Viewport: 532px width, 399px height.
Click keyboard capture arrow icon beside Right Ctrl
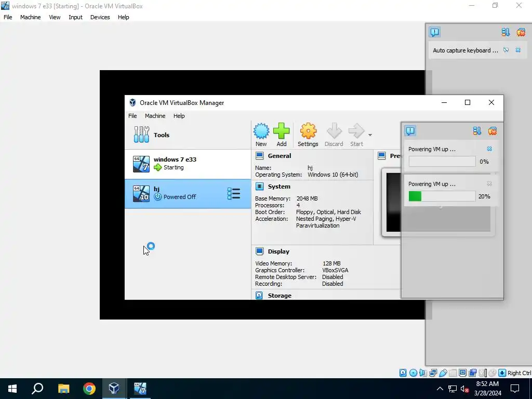(x=502, y=373)
